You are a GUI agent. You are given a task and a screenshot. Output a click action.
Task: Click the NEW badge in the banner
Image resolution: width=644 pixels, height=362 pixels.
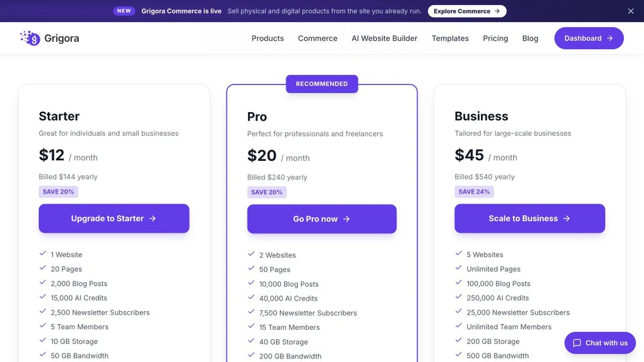pyautogui.click(x=124, y=11)
